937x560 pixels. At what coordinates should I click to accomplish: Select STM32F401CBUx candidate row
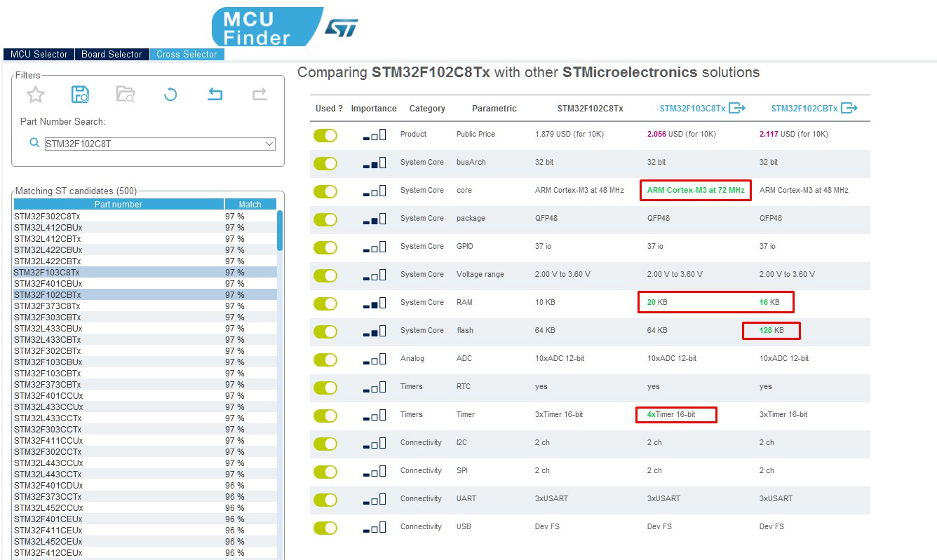145,284
